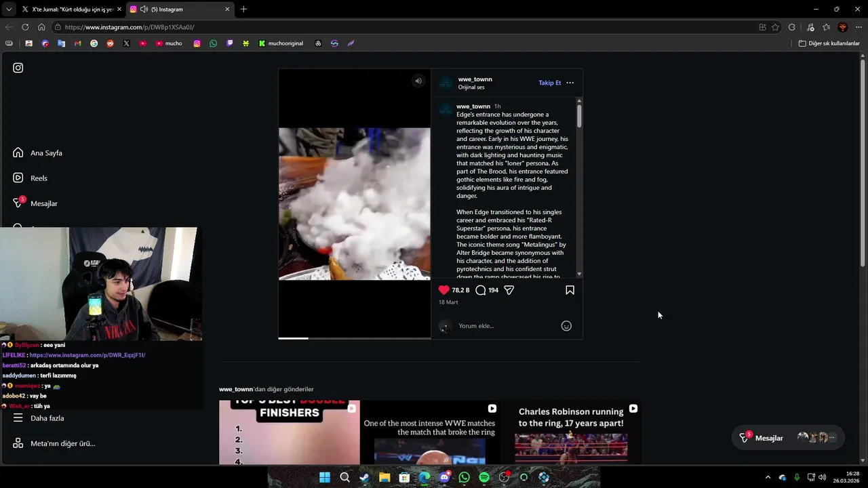Open Diğer sık kullanılanlar bookmarks folder

(x=829, y=43)
